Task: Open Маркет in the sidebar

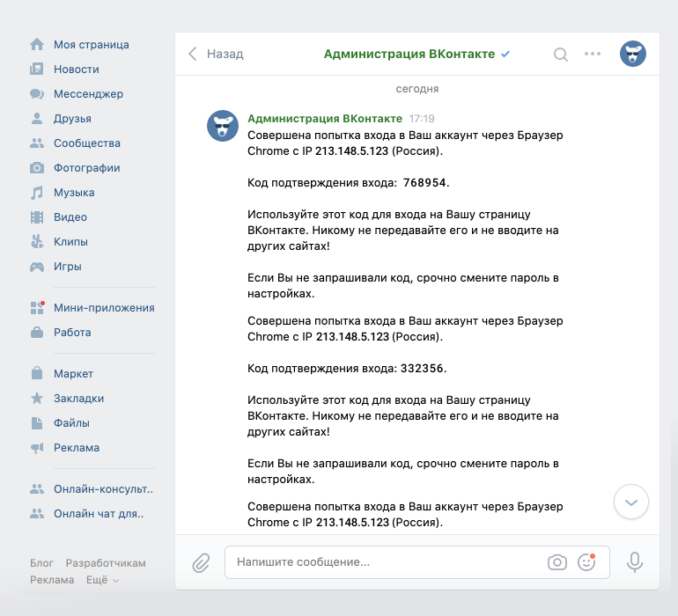Action: click(73, 373)
